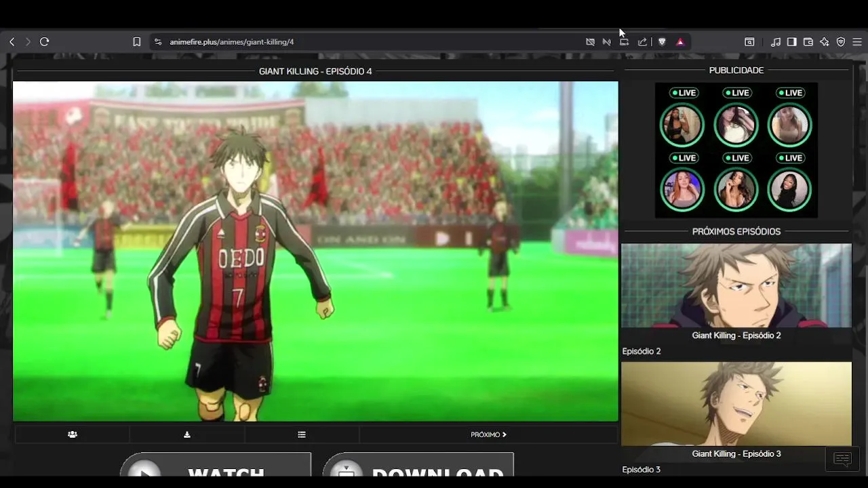Open the Brave playlist music note icon
The height and width of the screenshot is (488, 868).
776,42
